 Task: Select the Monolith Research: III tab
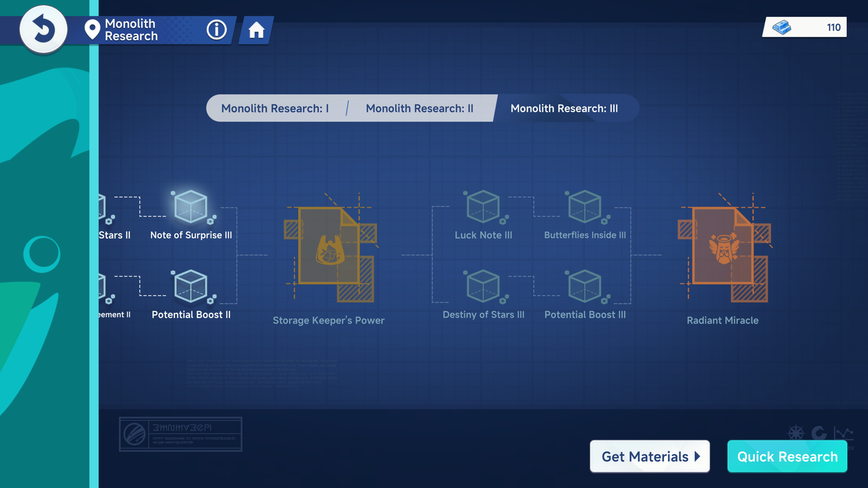(564, 108)
